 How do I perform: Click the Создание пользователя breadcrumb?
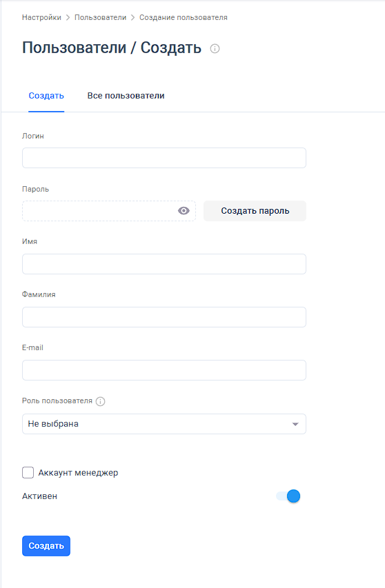[x=183, y=18]
